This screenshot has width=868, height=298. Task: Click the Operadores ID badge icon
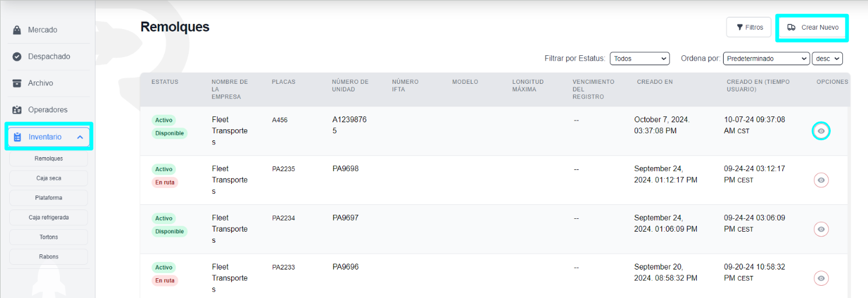(x=17, y=110)
